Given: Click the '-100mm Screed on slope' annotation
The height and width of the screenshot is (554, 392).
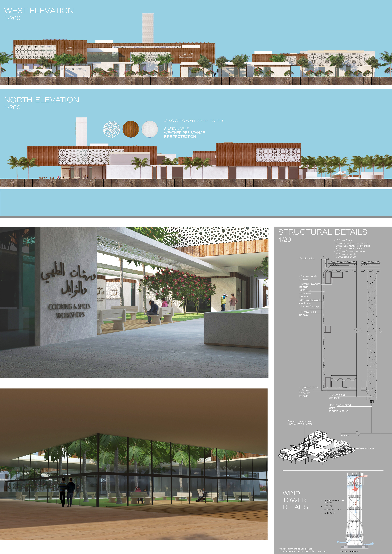Looking at the screenshot, I should 350,251.
